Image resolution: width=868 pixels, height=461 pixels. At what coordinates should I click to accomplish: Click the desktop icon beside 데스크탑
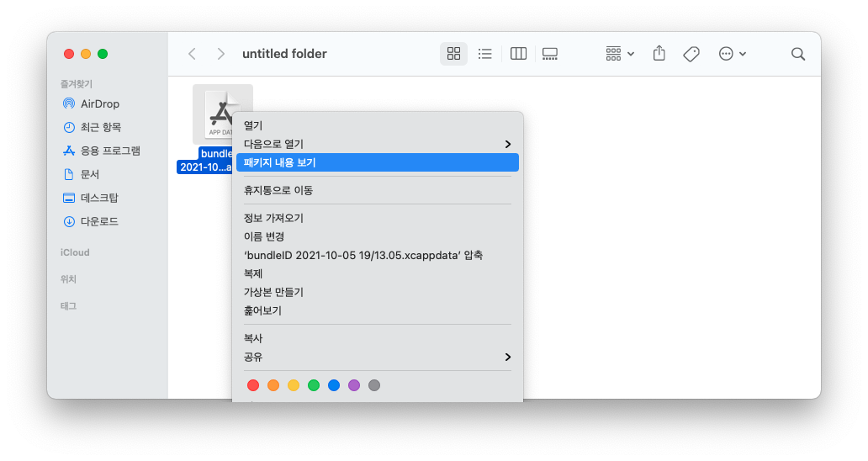69,198
